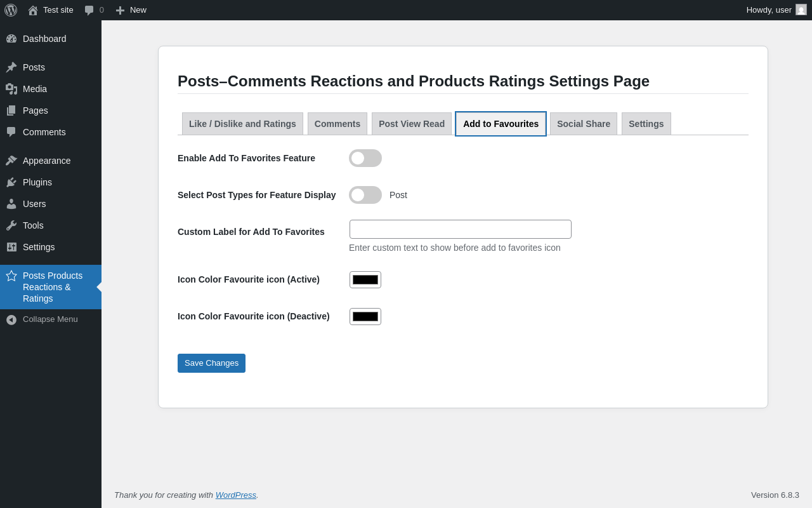Switch to the Social Share tab
This screenshot has height=508, width=812.
point(584,124)
